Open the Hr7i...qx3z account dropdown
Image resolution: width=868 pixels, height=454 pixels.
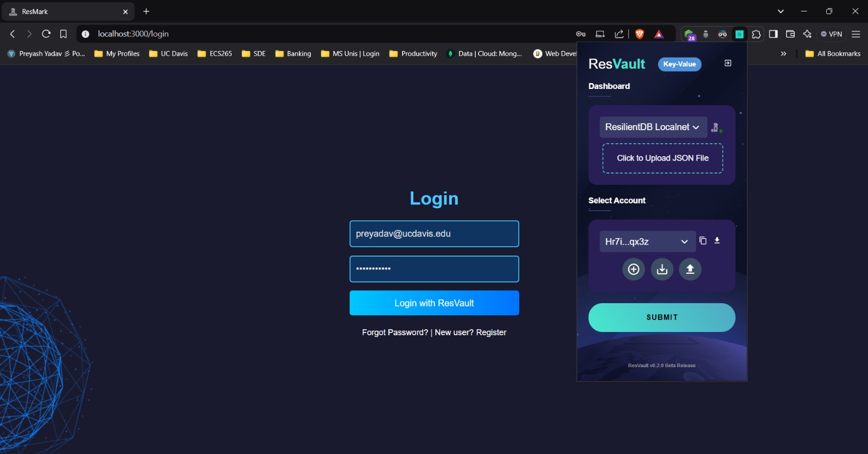point(647,242)
